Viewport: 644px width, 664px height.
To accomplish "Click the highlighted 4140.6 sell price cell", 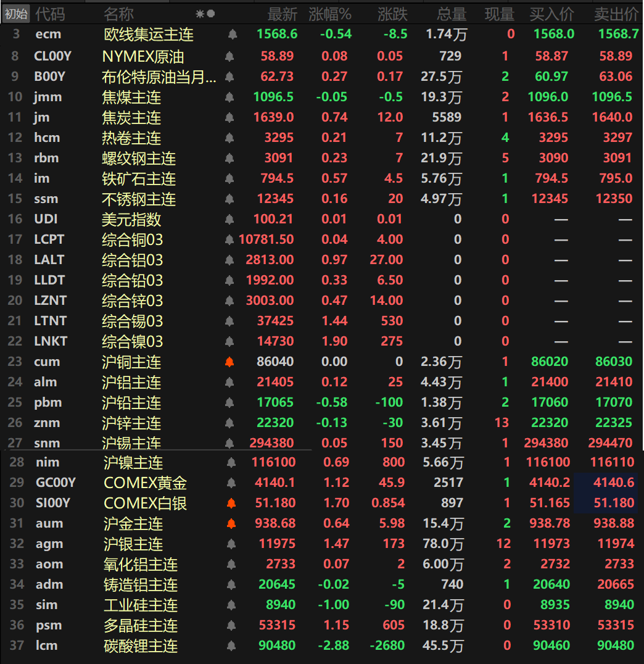I will (613, 483).
